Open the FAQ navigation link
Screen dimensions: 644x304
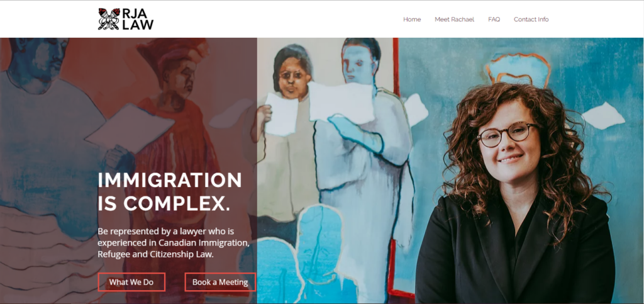[494, 20]
